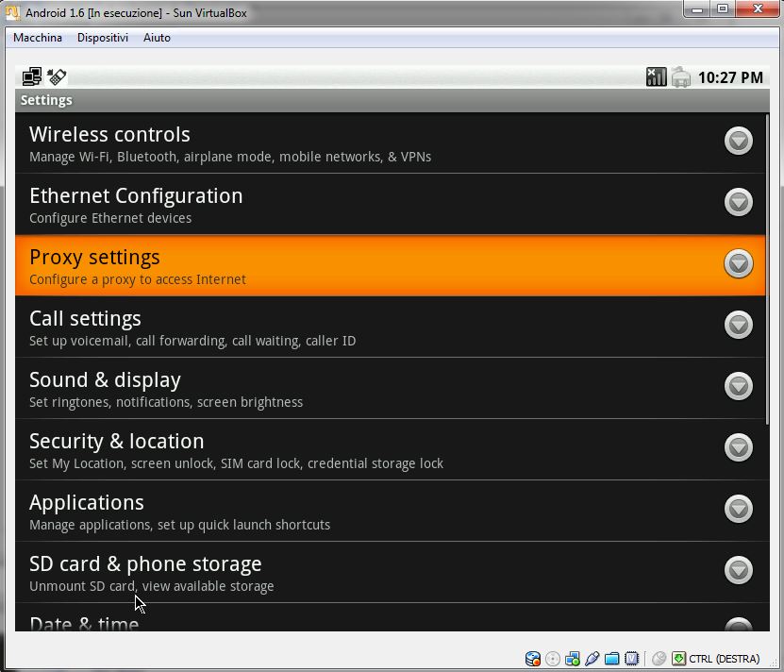Open the Dispositivi menu
Image resolution: width=784 pixels, height=672 pixels.
click(x=103, y=38)
